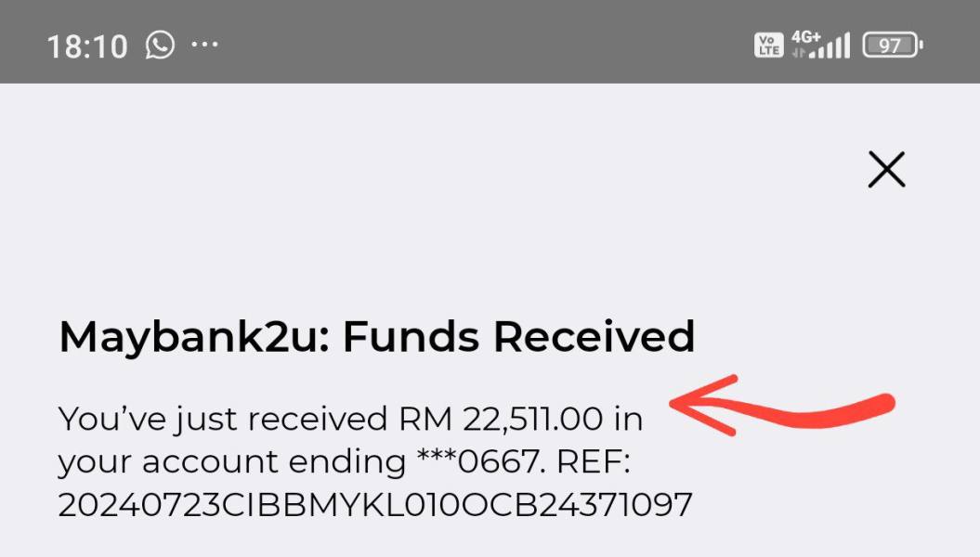Screen dimensions: 980x557
Task: Tap the 18:10 clock
Action: 87,46
